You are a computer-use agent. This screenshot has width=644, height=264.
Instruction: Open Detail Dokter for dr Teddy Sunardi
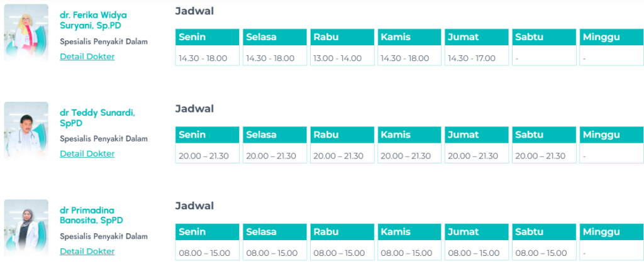click(x=87, y=154)
